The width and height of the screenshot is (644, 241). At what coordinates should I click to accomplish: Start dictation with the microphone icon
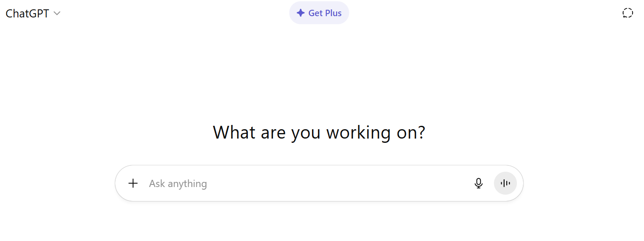(479, 183)
